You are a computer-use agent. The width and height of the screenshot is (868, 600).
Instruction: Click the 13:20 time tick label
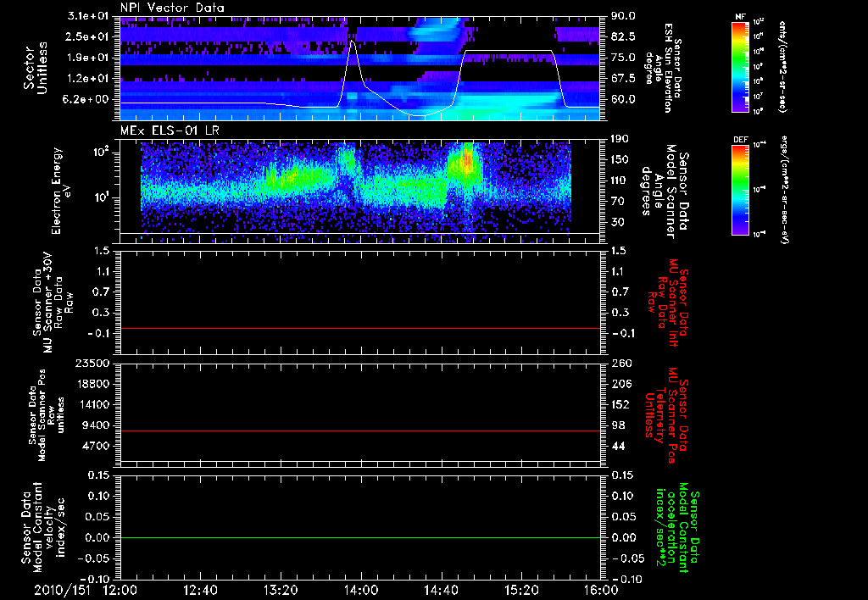click(x=281, y=590)
